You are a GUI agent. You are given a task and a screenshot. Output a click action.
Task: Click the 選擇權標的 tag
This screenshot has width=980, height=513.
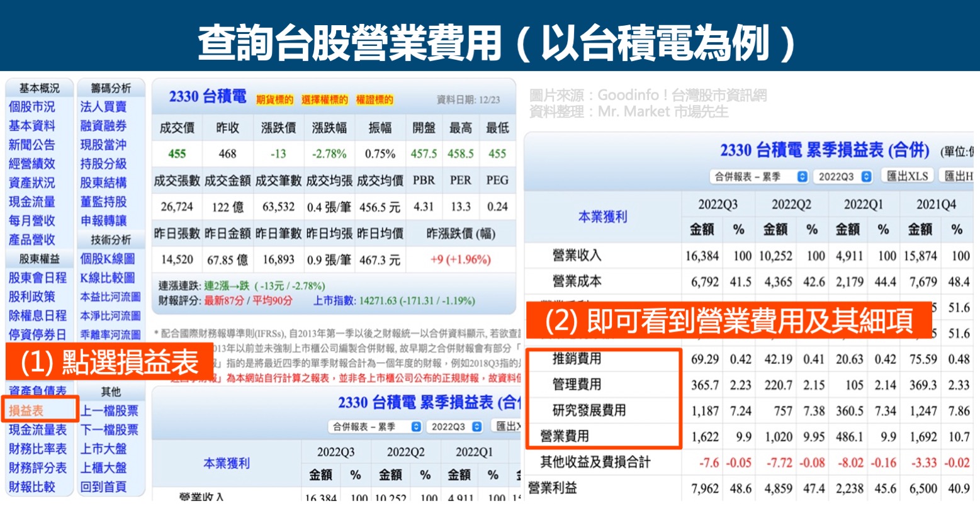click(324, 99)
